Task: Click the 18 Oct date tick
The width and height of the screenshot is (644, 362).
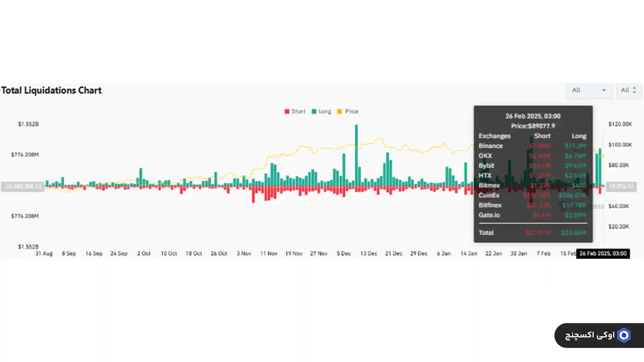Action: 194,253
